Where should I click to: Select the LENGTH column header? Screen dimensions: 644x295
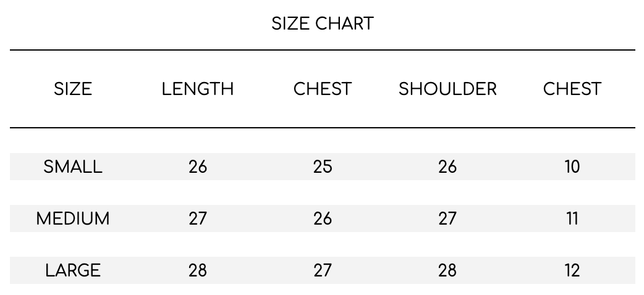[198, 89]
